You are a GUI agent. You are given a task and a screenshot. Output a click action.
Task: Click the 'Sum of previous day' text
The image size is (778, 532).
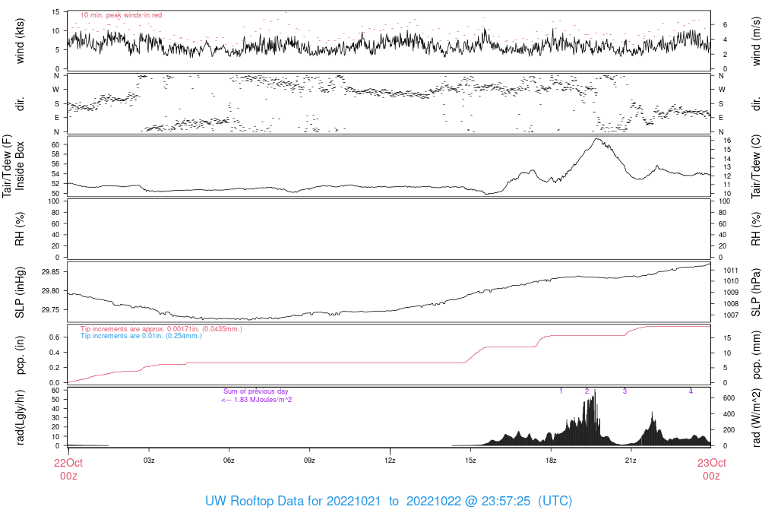click(x=255, y=391)
